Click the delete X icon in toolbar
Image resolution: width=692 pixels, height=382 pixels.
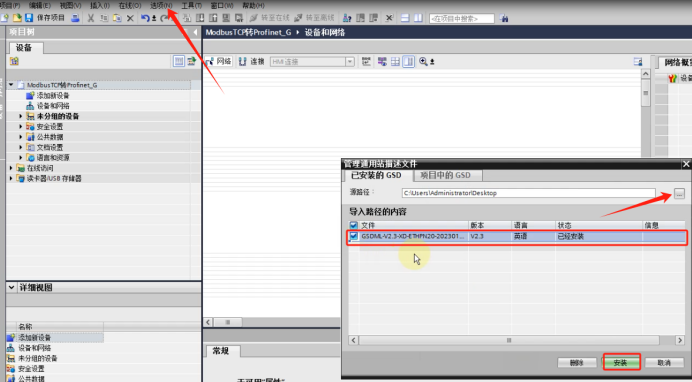tap(130, 18)
